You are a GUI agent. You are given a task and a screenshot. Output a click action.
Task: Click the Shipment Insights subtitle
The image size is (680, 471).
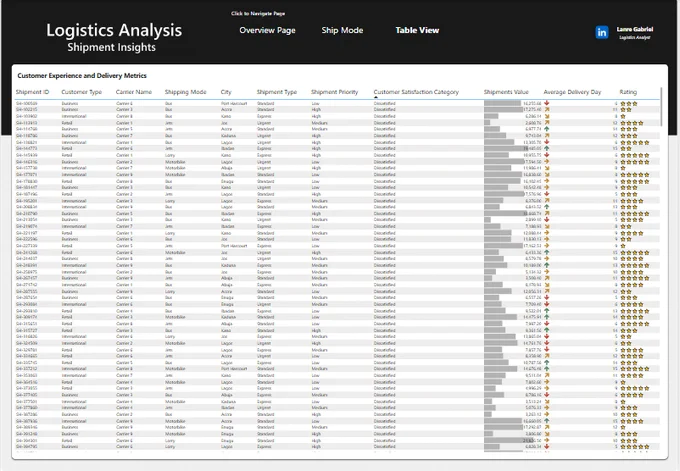pyautogui.click(x=111, y=47)
